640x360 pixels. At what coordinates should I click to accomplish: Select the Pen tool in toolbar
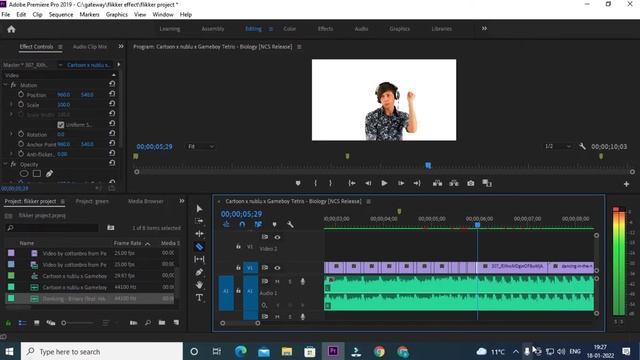click(x=199, y=272)
